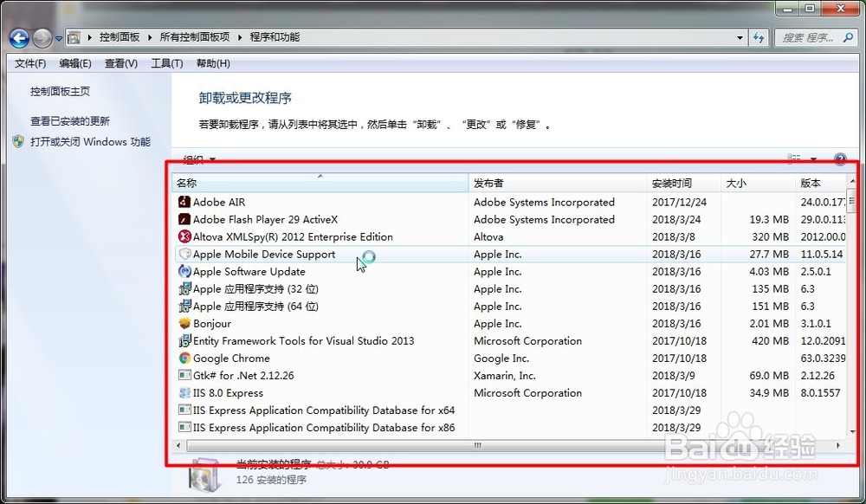Open 工具(T) menu

point(167,63)
